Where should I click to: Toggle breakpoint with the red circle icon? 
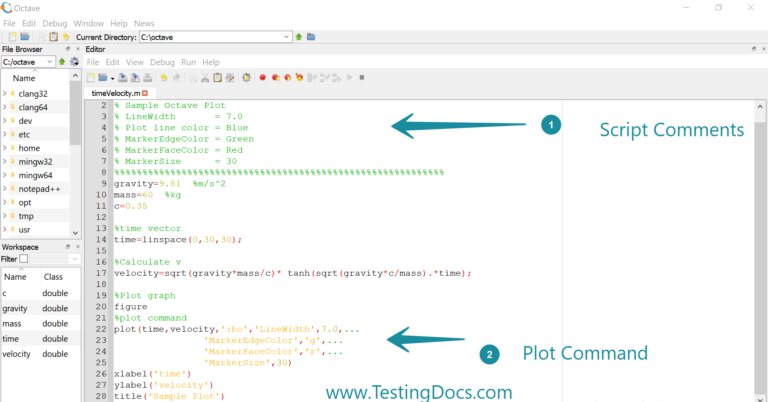(x=262, y=77)
